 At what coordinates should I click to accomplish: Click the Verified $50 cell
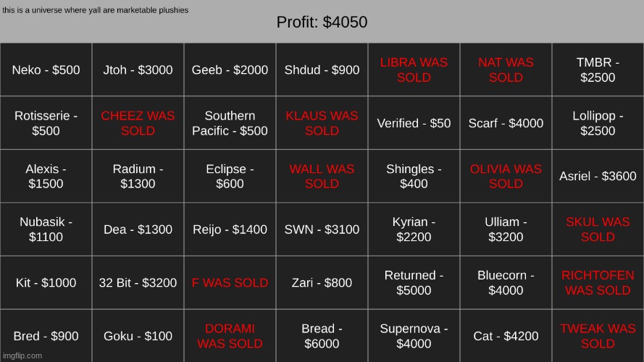click(414, 123)
